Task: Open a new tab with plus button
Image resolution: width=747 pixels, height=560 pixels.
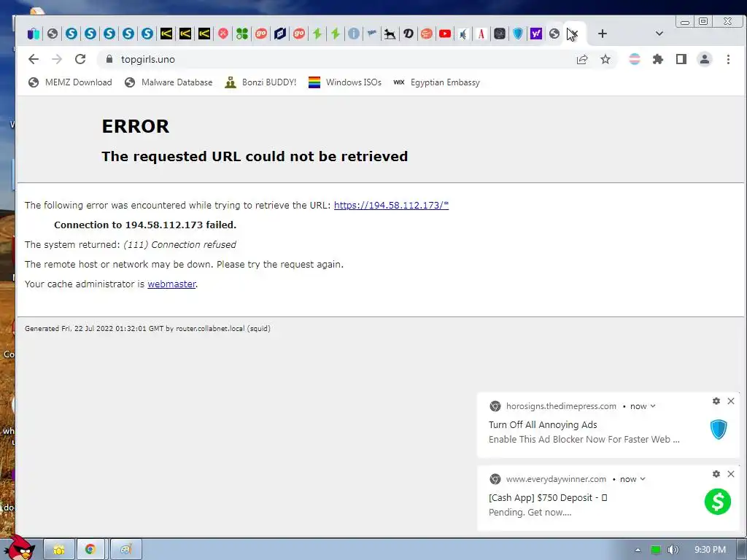Action: click(x=602, y=34)
